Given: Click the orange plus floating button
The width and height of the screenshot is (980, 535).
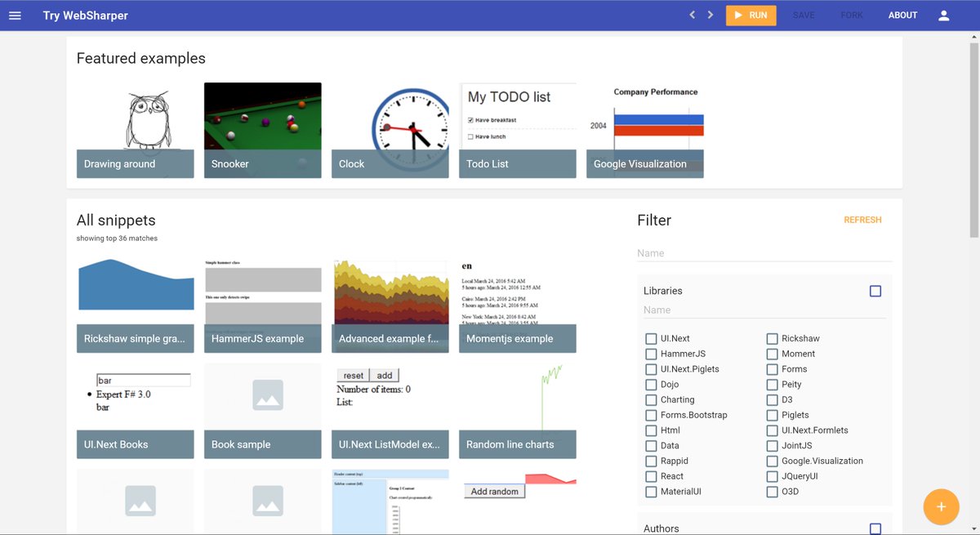Looking at the screenshot, I should (941, 506).
